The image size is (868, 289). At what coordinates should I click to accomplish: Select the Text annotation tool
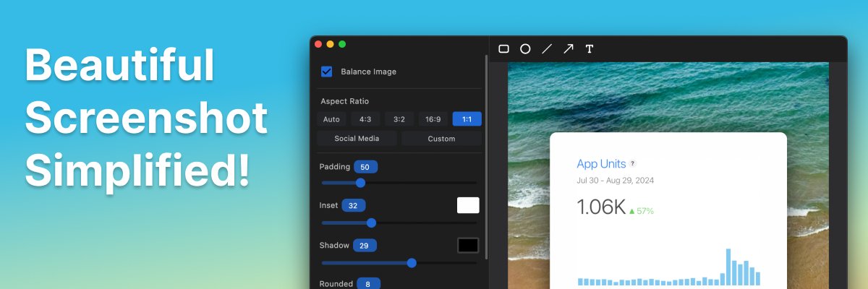590,49
